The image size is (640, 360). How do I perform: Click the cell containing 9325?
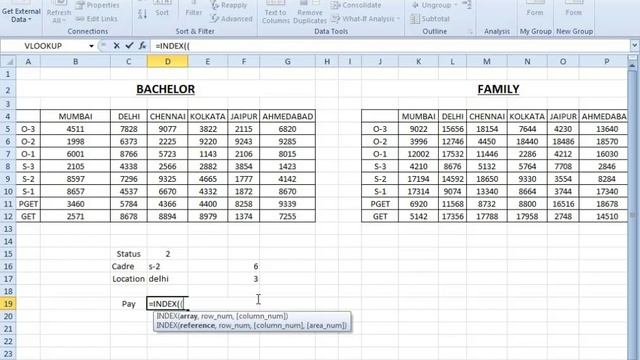167,179
